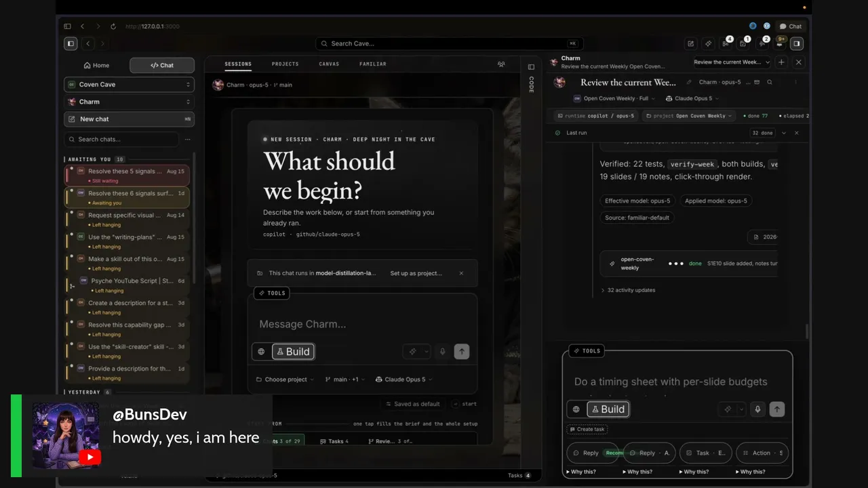868x488 pixels.
Task: Open the Claude Opus 5 dropdown in the right panel
Action: click(692, 98)
